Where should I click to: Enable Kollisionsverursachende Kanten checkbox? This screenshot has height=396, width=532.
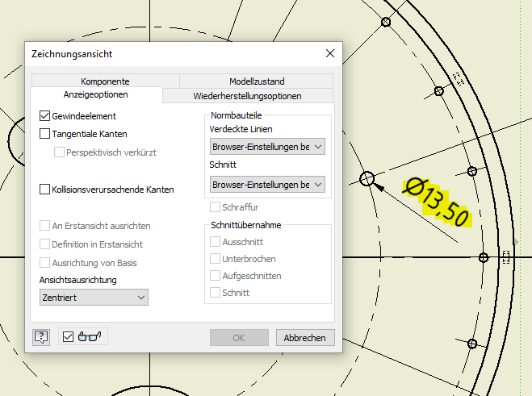44,190
